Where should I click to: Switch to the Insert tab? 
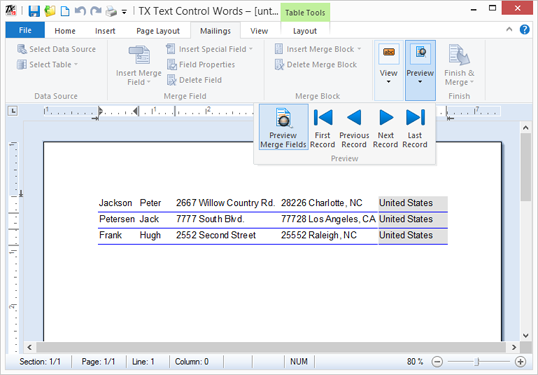105,31
